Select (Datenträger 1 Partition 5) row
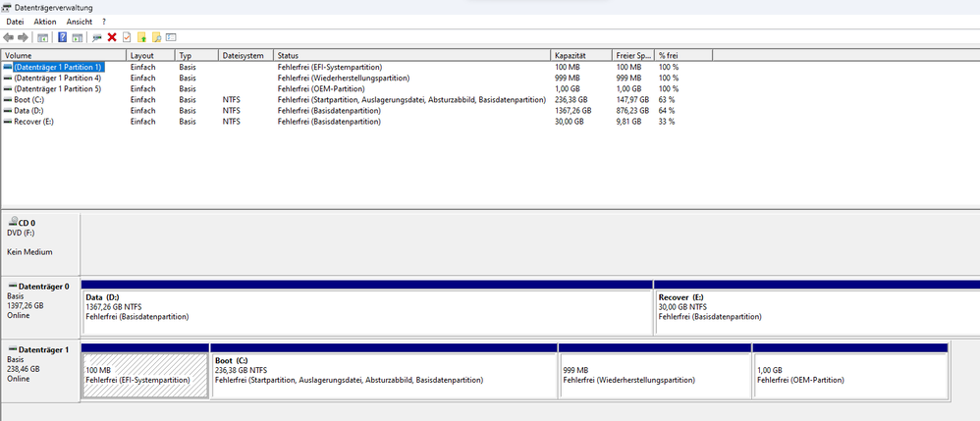 (x=58, y=88)
